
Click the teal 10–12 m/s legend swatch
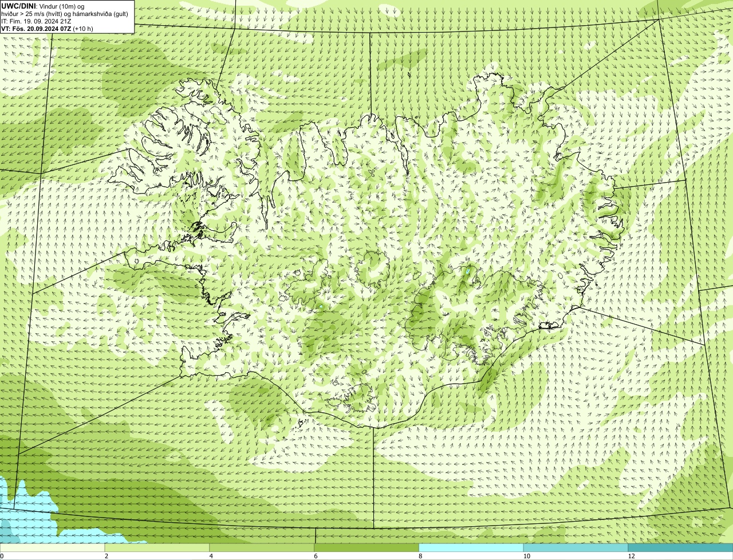(576, 547)
